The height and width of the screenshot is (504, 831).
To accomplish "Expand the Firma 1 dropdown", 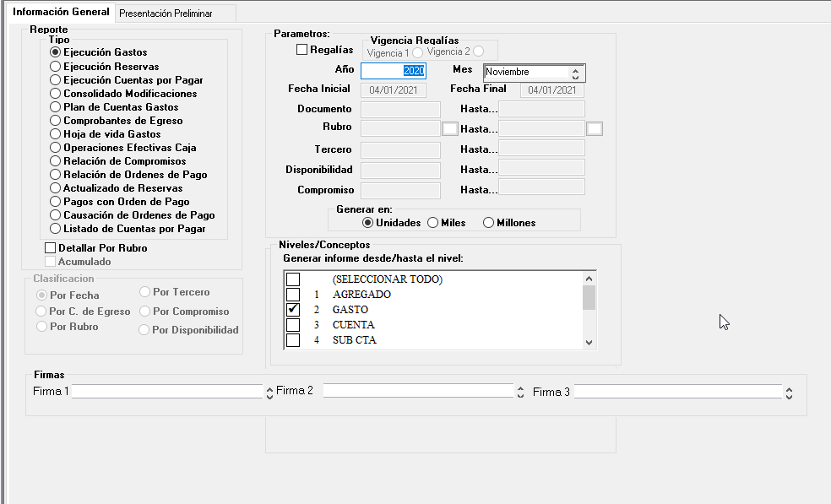I will pos(269,393).
